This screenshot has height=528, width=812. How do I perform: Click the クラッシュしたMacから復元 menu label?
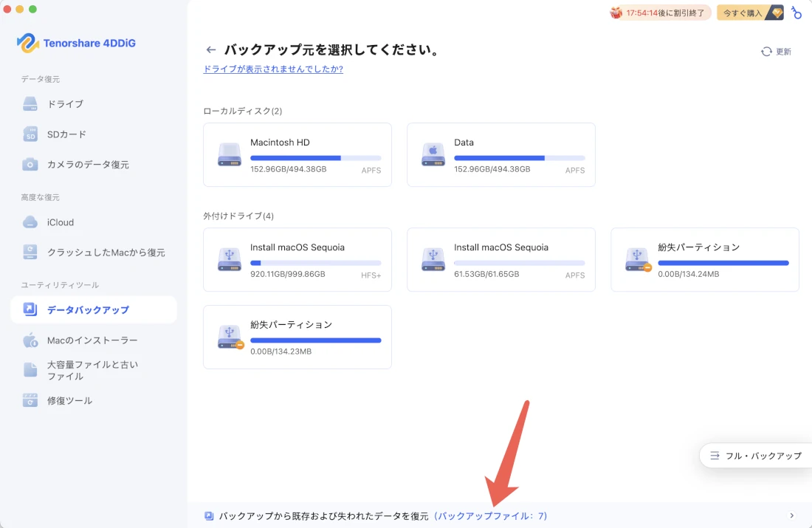click(106, 253)
